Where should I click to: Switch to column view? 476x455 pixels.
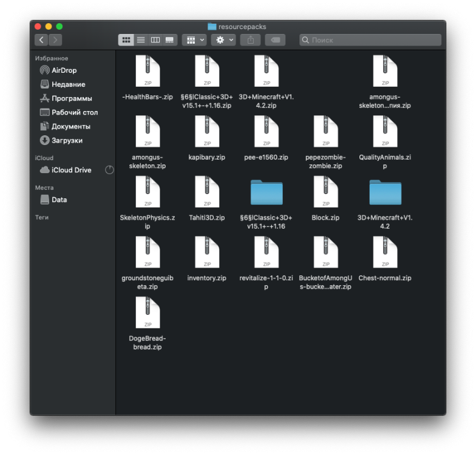tap(155, 40)
